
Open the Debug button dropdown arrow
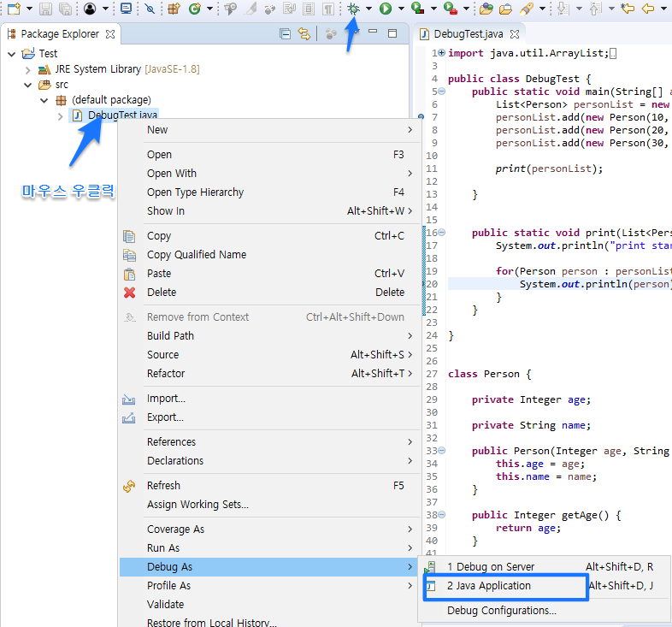click(x=369, y=9)
